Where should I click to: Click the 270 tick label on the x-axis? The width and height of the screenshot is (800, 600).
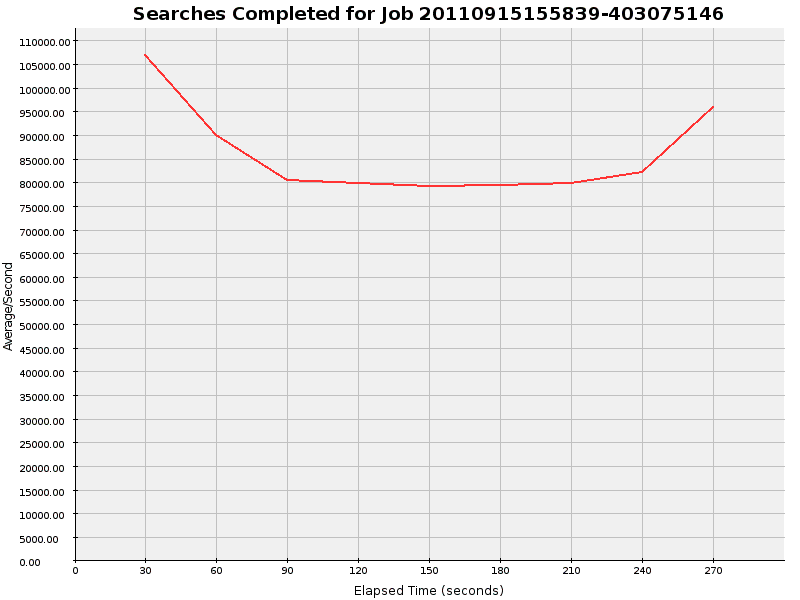[713, 570]
